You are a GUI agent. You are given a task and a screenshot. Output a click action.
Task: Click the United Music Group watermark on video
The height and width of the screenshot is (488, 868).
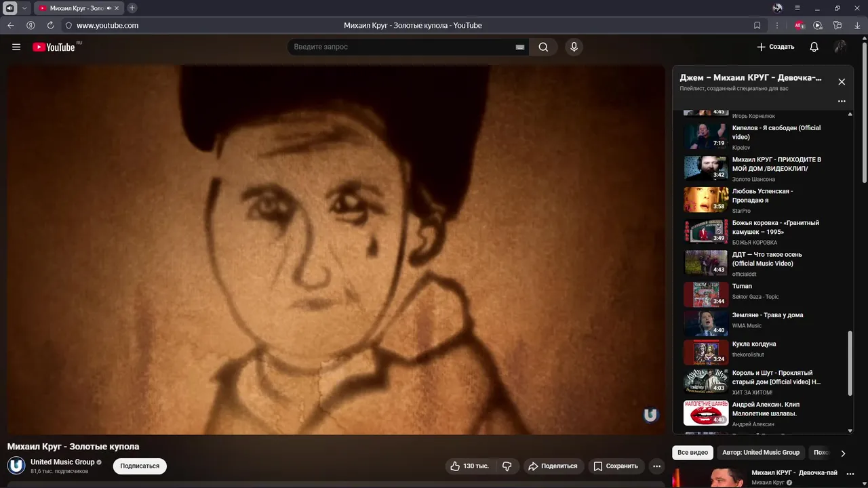(x=650, y=414)
